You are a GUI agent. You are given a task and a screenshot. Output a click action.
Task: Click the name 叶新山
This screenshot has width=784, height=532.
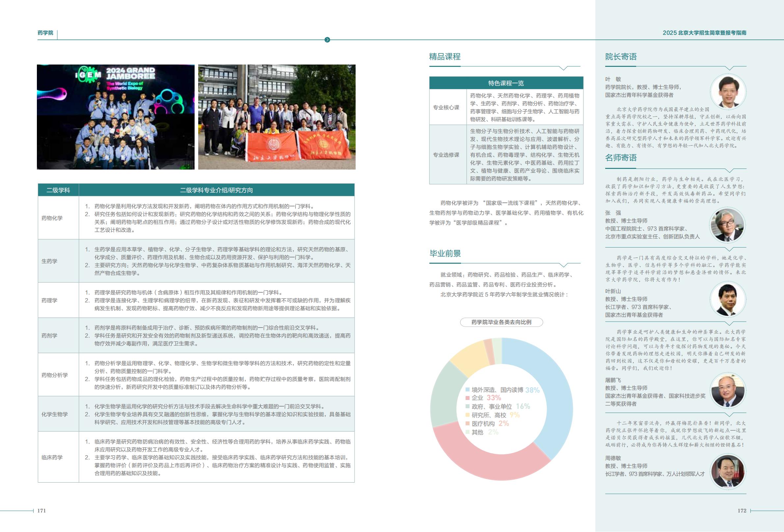click(613, 291)
